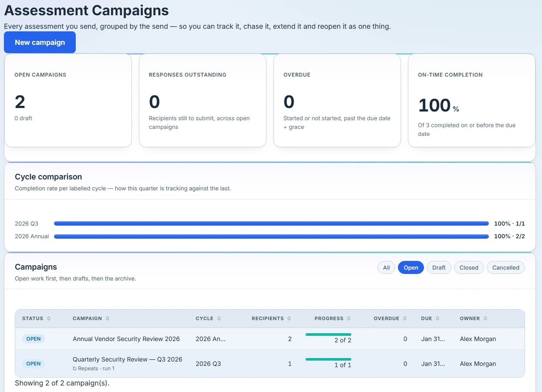Click the Assessment Campaigns page title

87,10
